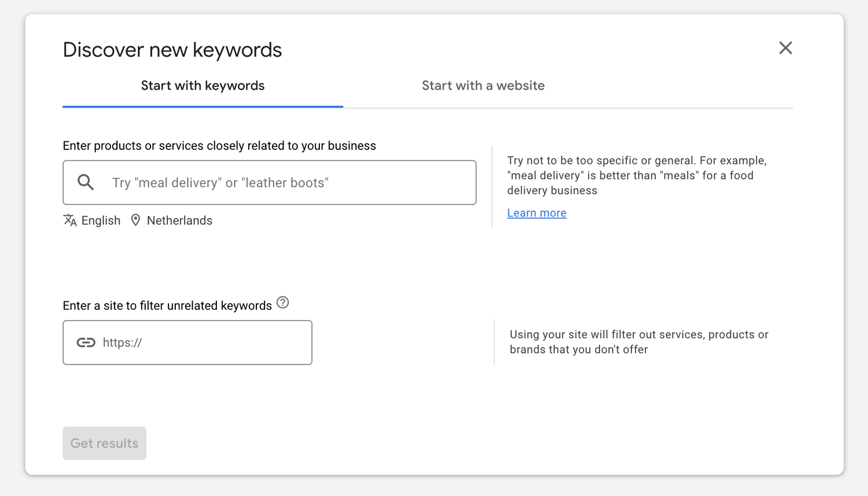Screen dimensions: 868x496
Task: Click the meal delivery placeholder text
Action: tap(220, 182)
